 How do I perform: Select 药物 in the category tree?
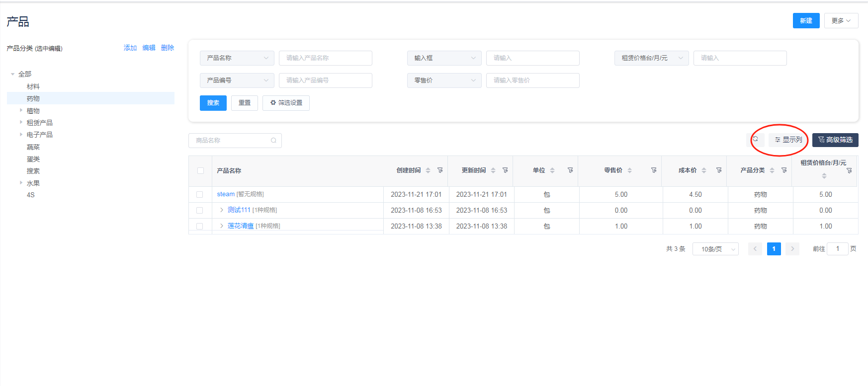point(33,98)
